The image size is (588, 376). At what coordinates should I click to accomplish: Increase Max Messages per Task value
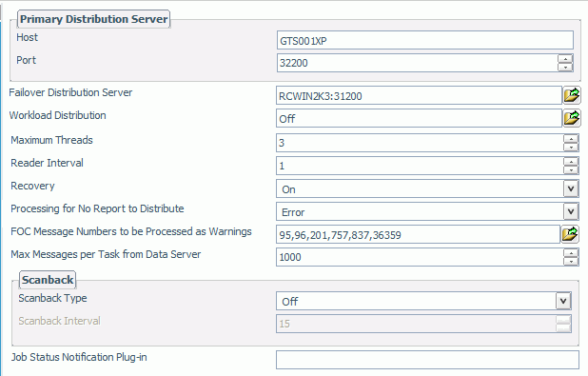[571, 253]
